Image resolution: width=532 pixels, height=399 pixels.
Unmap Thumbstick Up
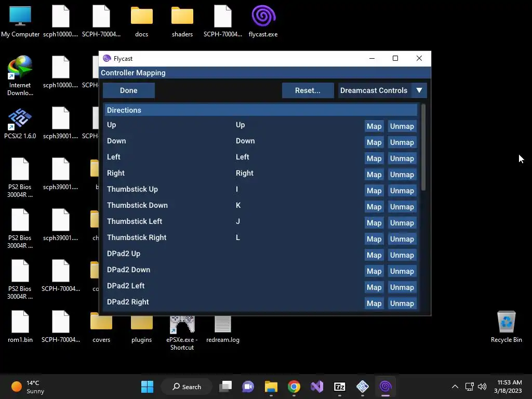click(402, 191)
